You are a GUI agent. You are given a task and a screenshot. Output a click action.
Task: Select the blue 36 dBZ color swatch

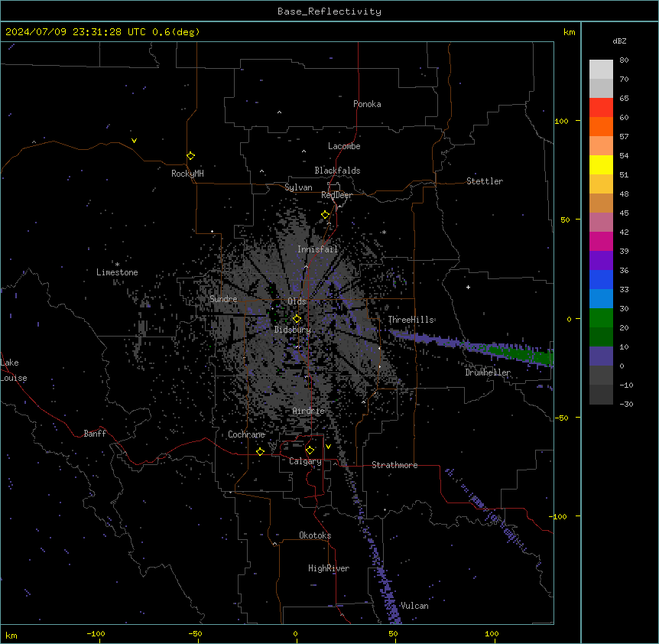[601, 279]
